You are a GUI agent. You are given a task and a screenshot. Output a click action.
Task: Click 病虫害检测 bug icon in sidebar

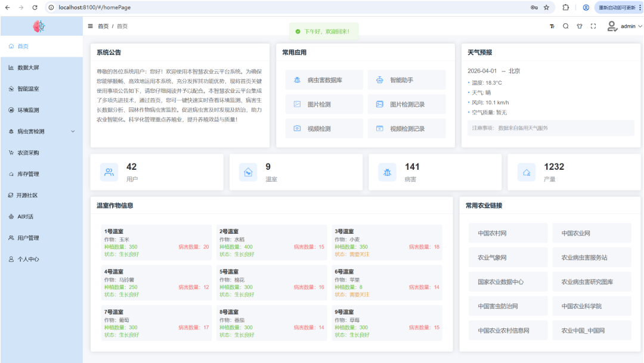click(11, 131)
